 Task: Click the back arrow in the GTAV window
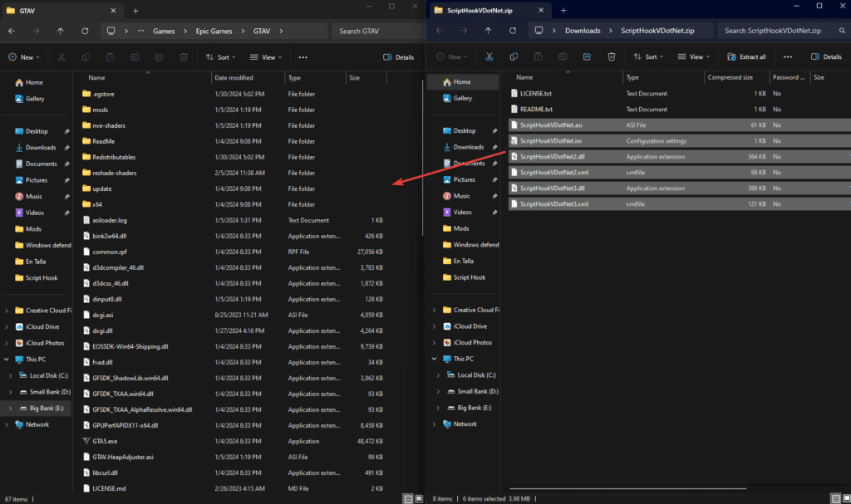[x=12, y=31]
